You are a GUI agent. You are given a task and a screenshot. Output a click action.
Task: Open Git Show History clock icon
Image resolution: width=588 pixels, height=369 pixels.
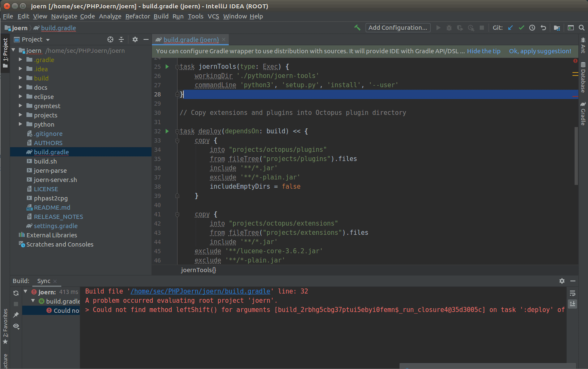point(532,28)
